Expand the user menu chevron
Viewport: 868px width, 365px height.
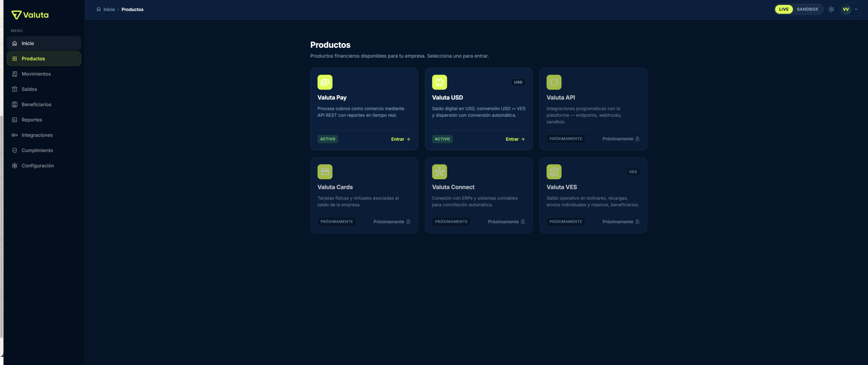pos(856,9)
